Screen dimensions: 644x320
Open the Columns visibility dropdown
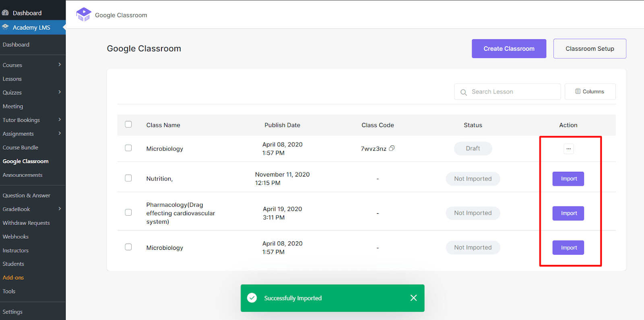590,91
